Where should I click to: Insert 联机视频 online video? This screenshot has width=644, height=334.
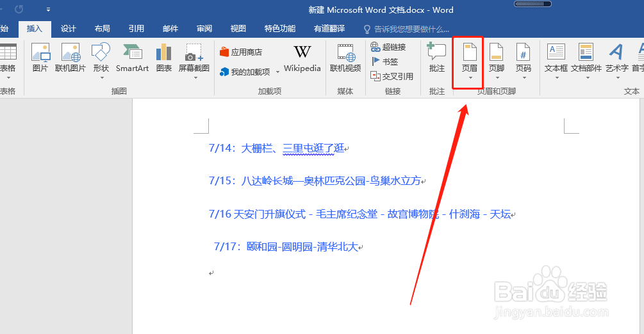click(345, 58)
